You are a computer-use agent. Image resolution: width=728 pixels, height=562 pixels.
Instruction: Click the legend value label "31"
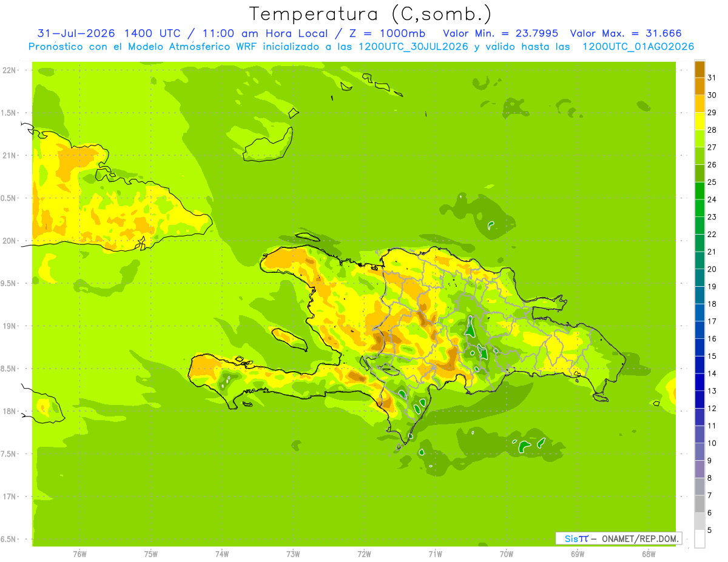[712, 77]
